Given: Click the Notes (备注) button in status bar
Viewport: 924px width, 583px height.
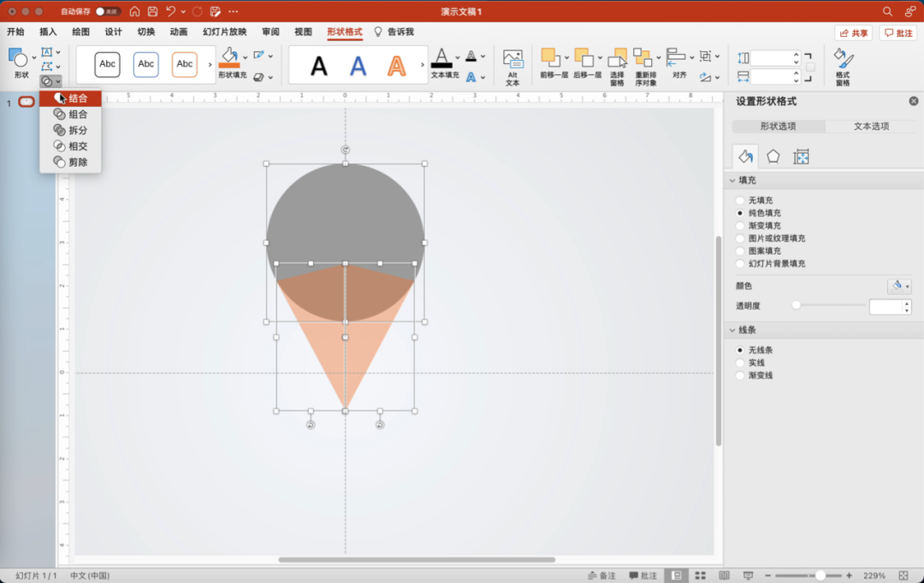Looking at the screenshot, I should (601, 575).
